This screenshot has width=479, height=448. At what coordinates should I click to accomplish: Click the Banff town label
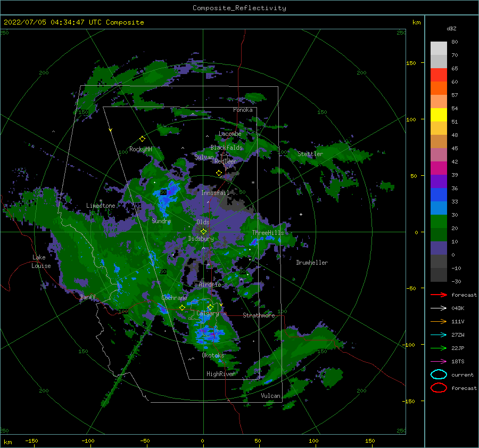(88, 297)
